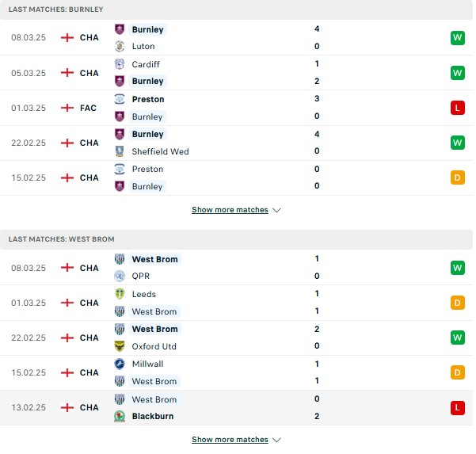Select the Last Matches: West Brom header
Screen dimensions: 476x454
coord(237,239)
